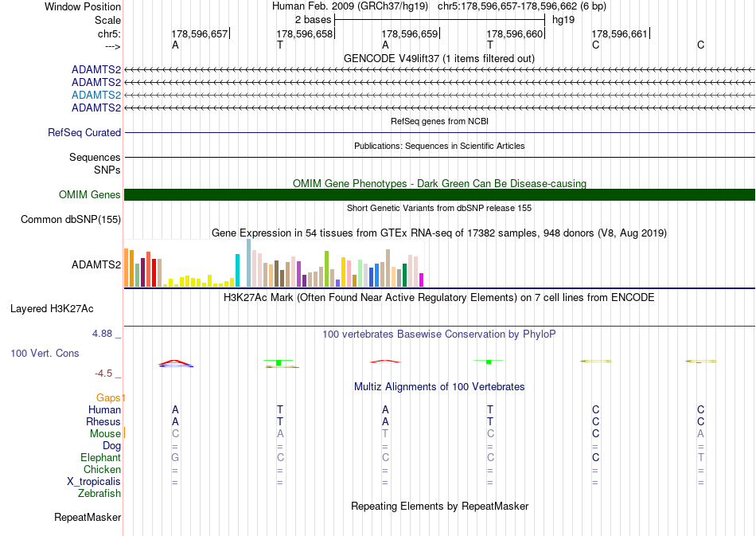Click the RepeatMasker track label

pyautogui.click(x=88, y=517)
